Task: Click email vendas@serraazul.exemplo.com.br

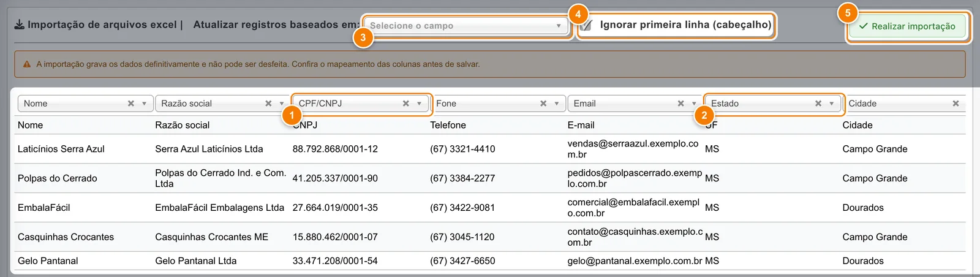Action: (633, 149)
